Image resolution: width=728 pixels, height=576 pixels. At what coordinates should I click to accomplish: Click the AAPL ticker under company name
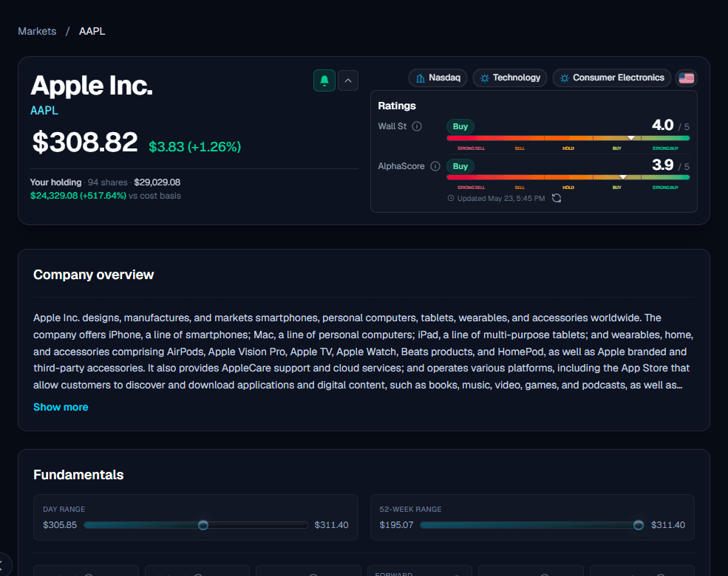44,110
